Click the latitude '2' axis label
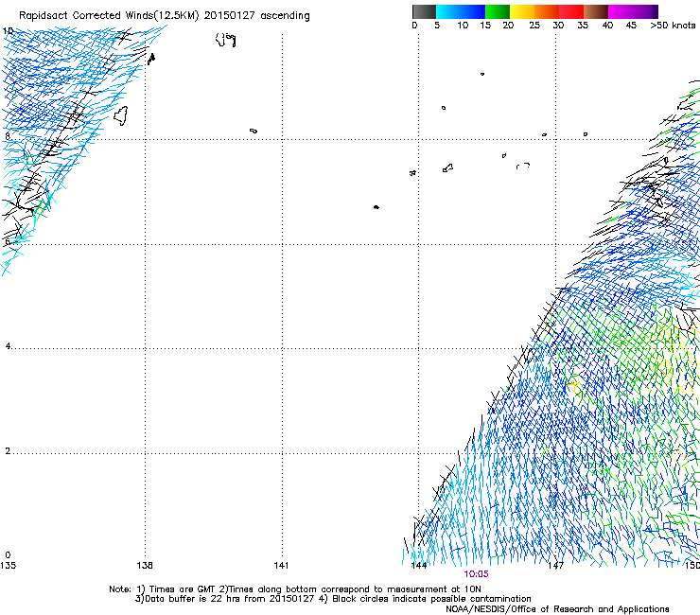This screenshot has height=615, width=700. (8, 451)
